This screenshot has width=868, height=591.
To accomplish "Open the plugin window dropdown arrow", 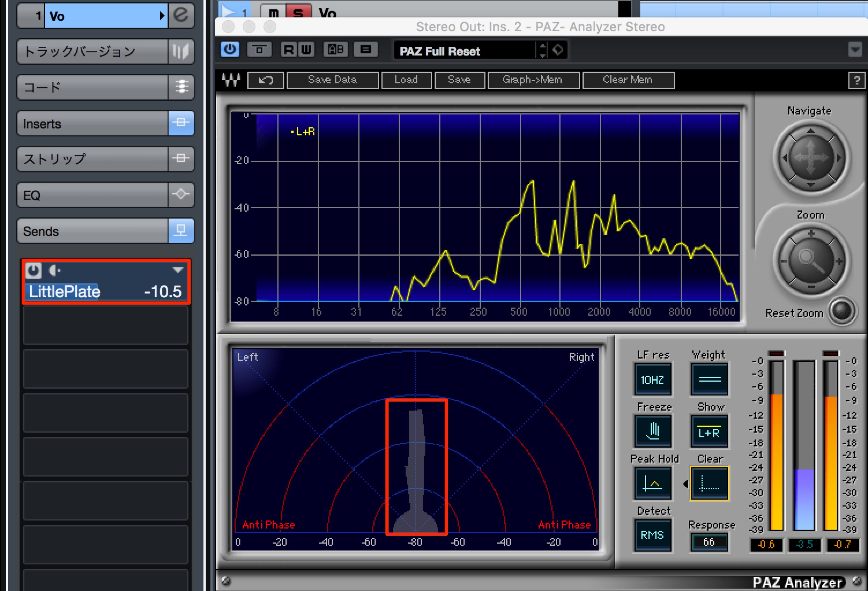I will (x=855, y=49).
